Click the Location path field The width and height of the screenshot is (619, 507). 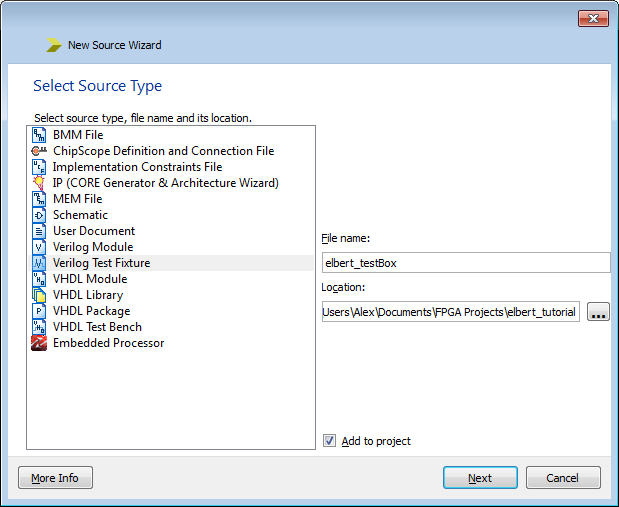click(x=450, y=312)
